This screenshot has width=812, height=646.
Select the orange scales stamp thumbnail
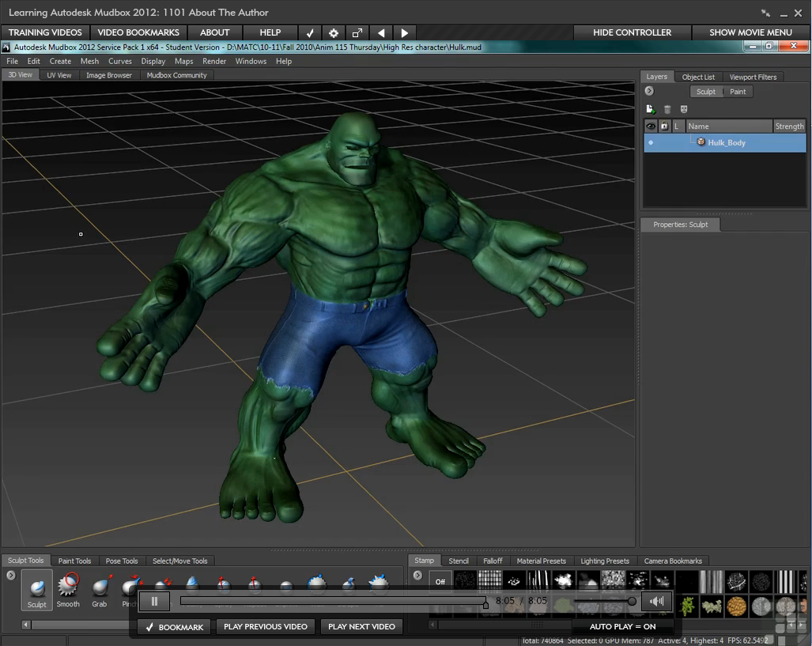[x=736, y=606]
